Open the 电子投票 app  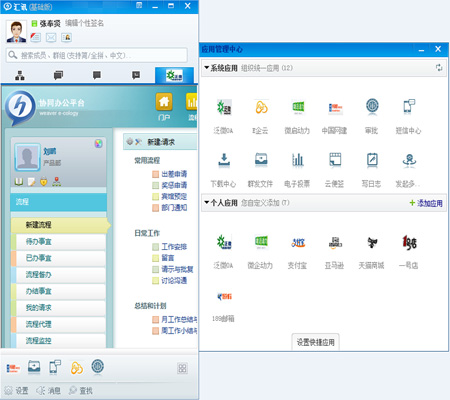tap(297, 160)
